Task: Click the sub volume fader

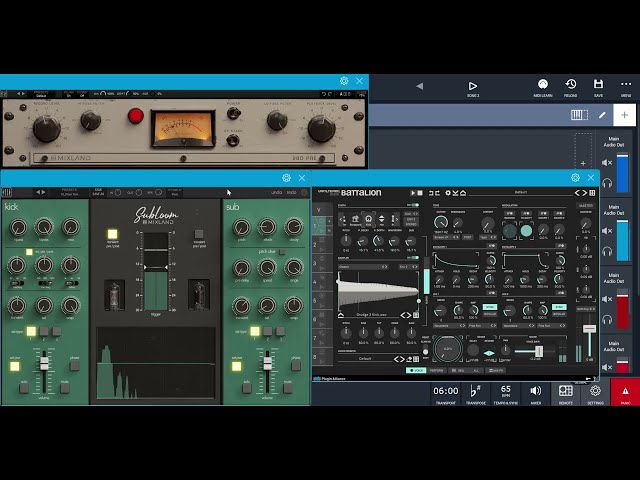Action: (267, 363)
